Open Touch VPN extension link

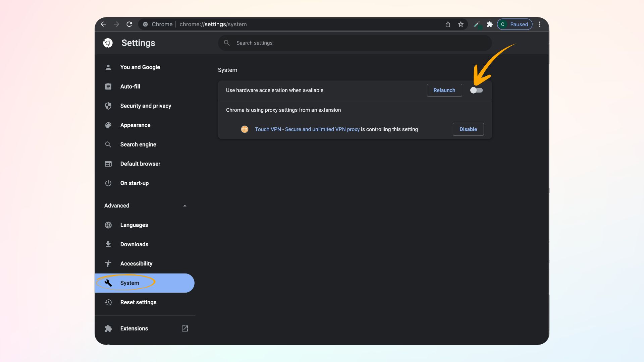tap(307, 129)
